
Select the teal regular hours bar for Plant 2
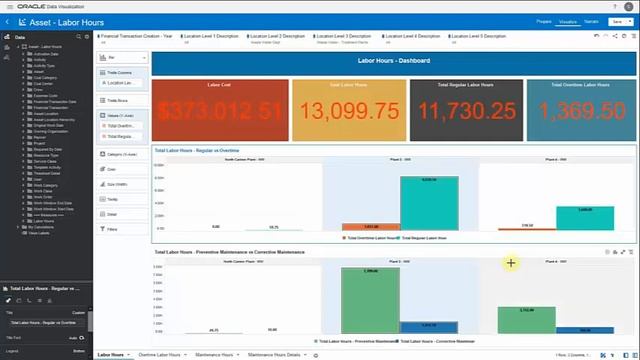click(x=429, y=203)
